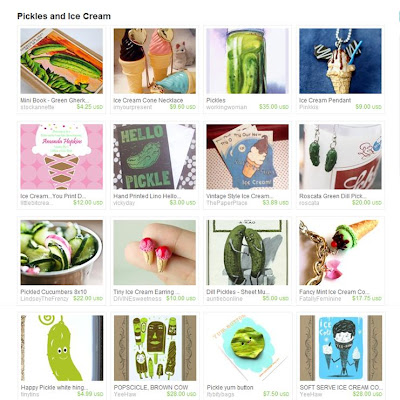Image resolution: width=400 pixels, height=400 pixels.
Task: Click 'POPSICLE, BROWN COW' listing title
Action: 151,387
